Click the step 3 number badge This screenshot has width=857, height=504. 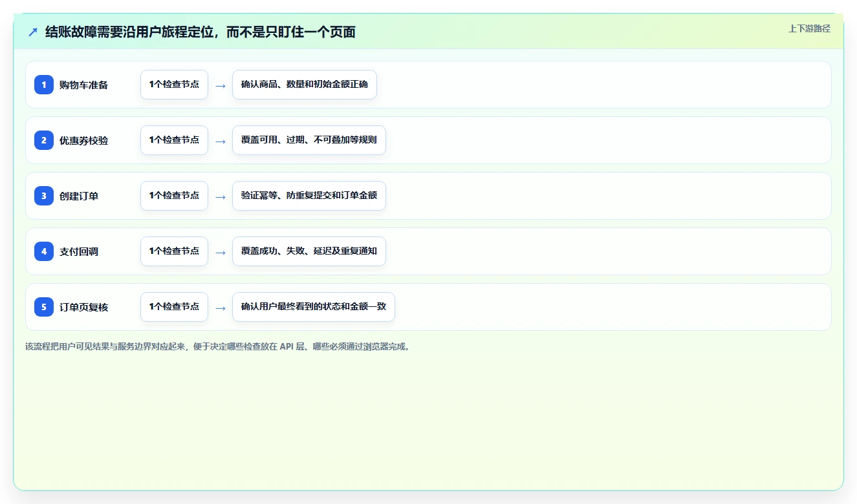[x=44, y=196]
